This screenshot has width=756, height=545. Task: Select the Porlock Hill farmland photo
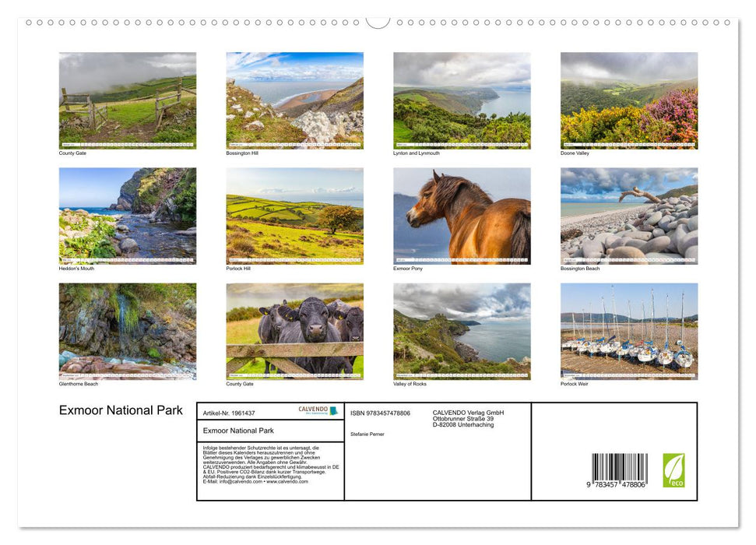click(294, 215)
